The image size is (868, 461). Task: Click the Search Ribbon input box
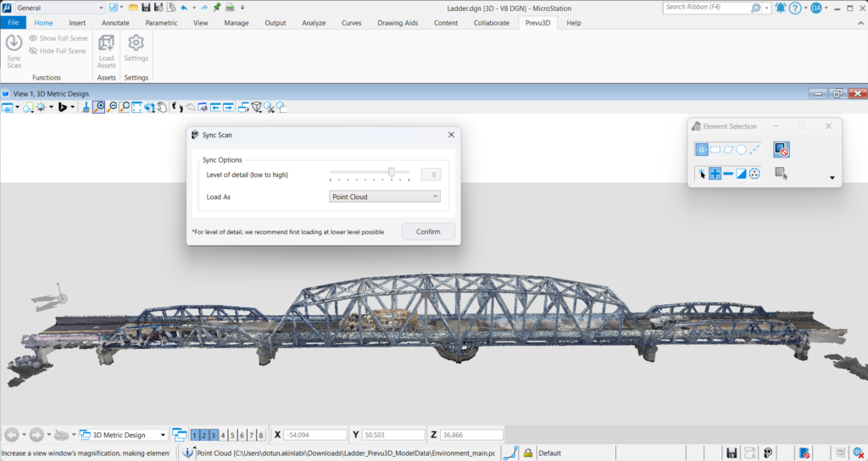coord(712,8)
